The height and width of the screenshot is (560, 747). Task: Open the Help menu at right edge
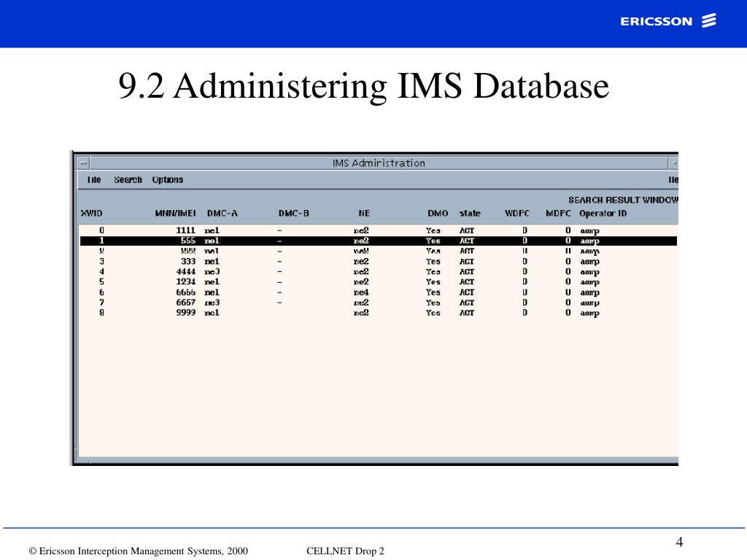673,179
